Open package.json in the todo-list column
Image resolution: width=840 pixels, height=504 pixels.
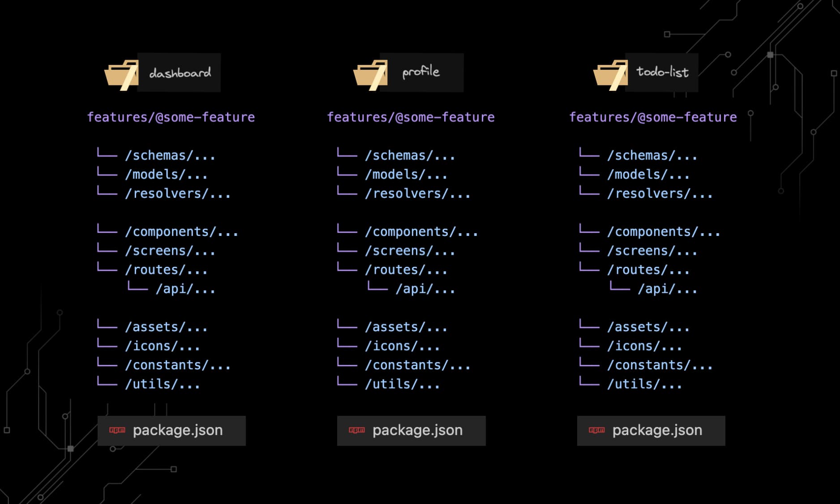pos(657,430)
